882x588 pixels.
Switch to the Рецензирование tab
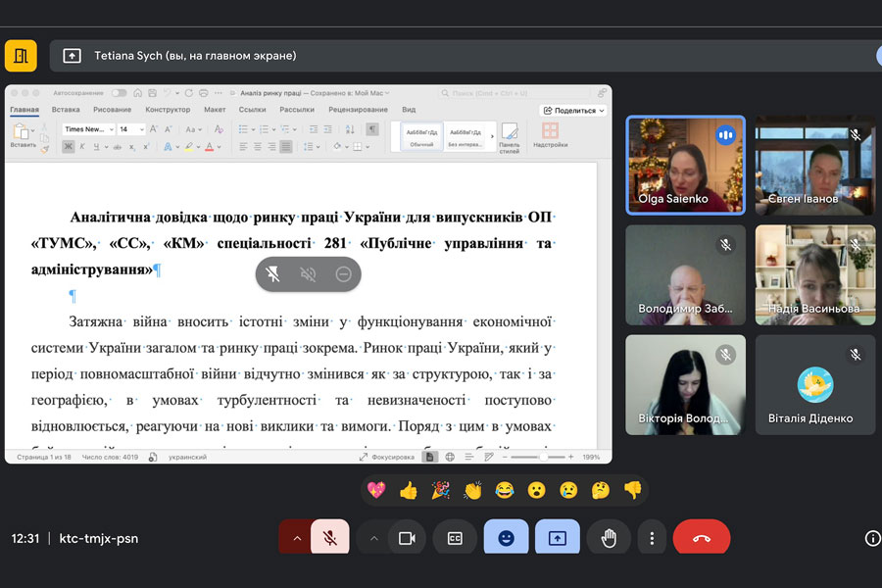pos(358,110)
